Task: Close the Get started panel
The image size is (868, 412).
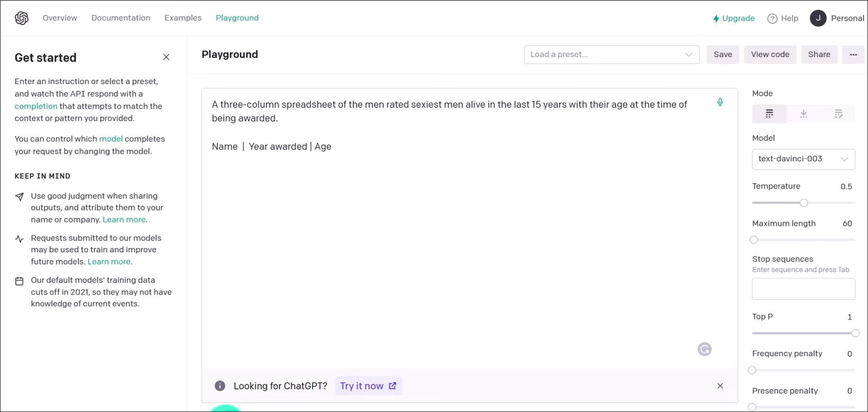Action: [166, 57]
